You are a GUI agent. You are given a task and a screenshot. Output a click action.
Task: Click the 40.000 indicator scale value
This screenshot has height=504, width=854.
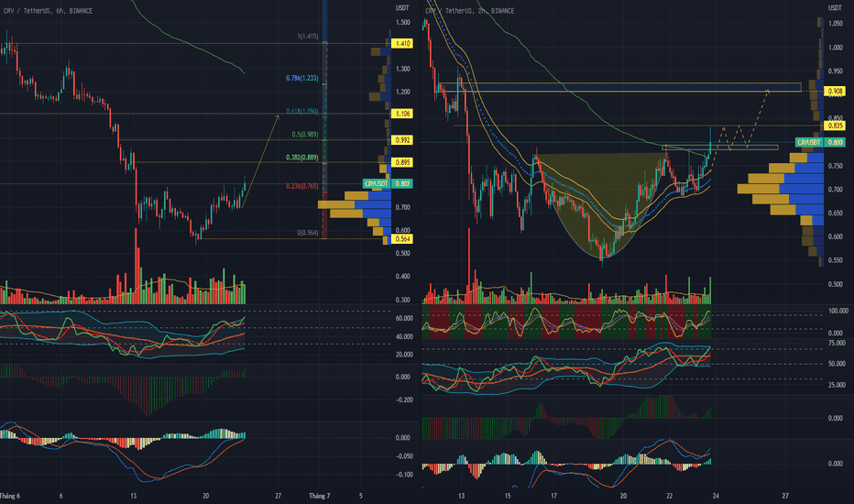[403, 336]
